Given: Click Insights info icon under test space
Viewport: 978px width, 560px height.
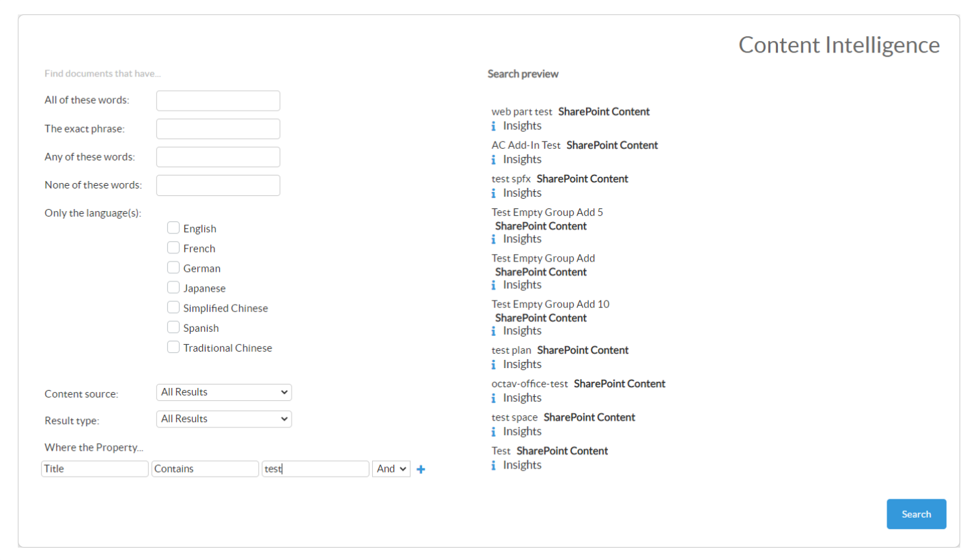Looking at the screenshot, I should pos(494,431).
